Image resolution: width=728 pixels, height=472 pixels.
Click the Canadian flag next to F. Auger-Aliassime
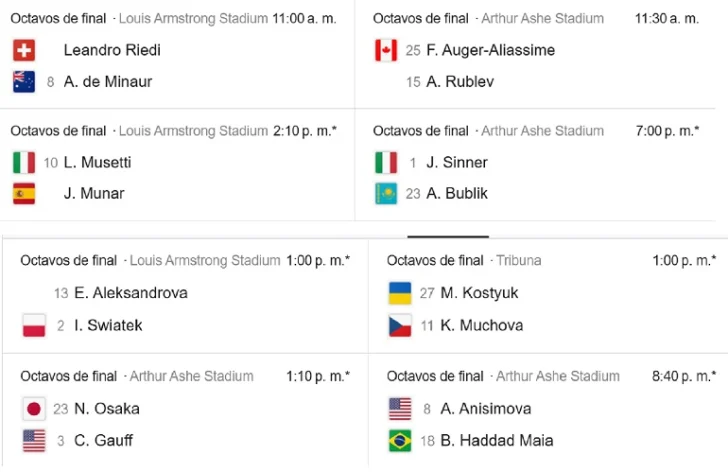(x=386, y=50)
